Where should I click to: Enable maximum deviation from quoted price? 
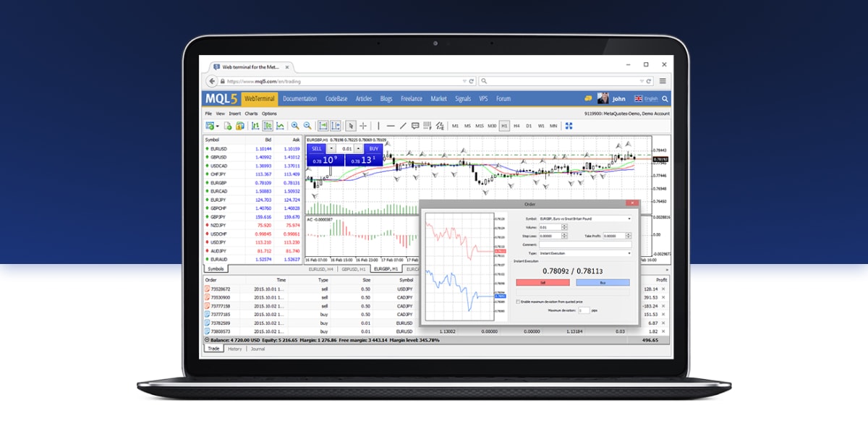coord(518,302)
